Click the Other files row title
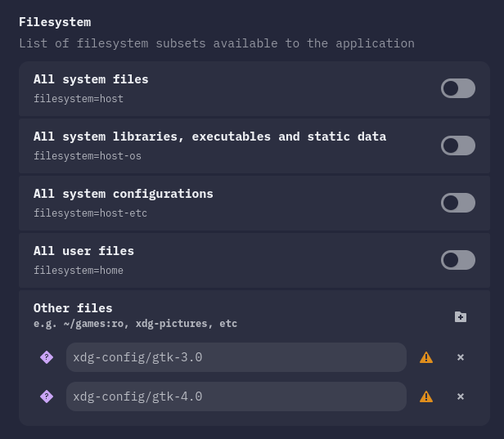Image resolution: width=504 pixels, height=439 pixels. (73, 308)
